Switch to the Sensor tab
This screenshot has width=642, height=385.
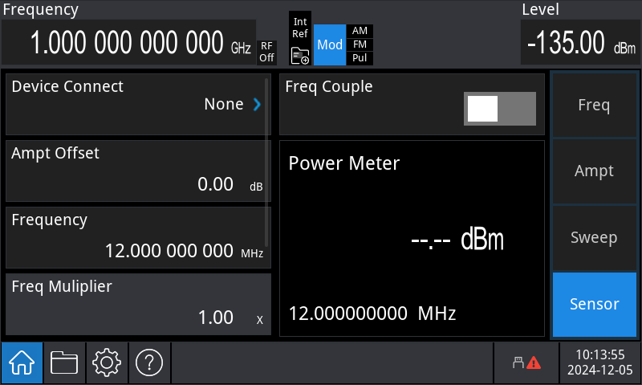[x=594, y=304]
